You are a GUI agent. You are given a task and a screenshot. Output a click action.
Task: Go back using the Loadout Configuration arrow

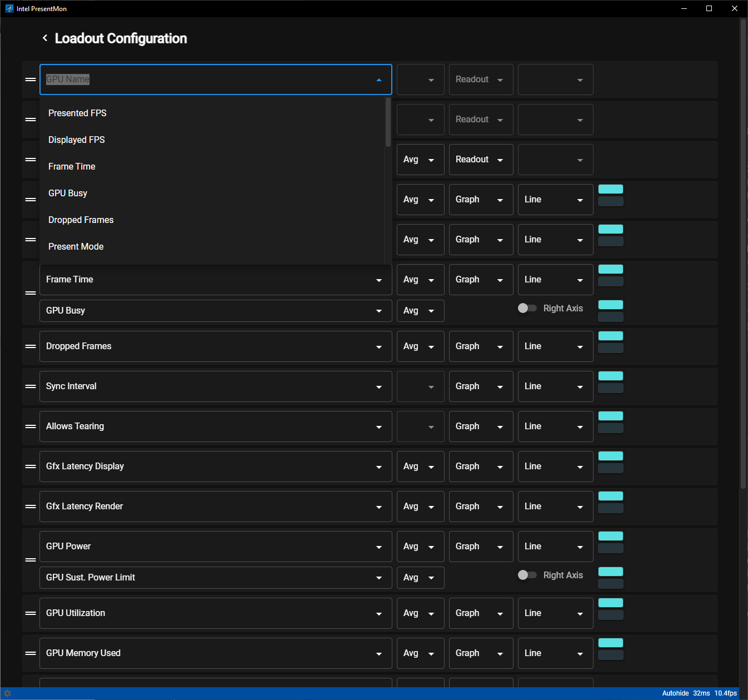(45, 38)
